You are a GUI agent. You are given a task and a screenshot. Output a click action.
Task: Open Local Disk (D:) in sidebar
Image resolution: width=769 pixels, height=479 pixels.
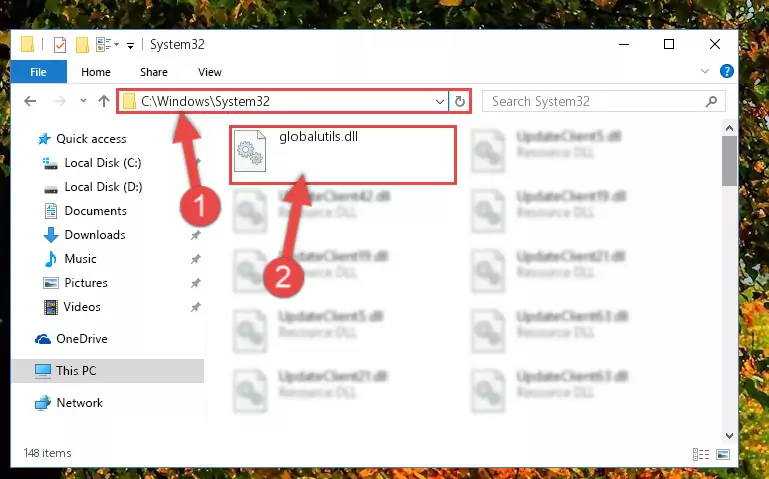[x=103, y=187]
